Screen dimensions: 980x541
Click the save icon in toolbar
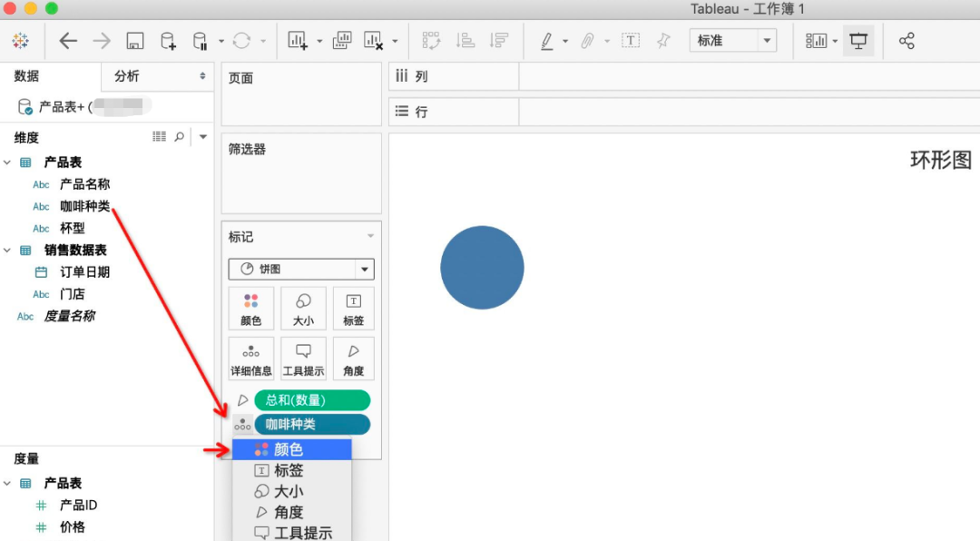click(x=134, y=41)
